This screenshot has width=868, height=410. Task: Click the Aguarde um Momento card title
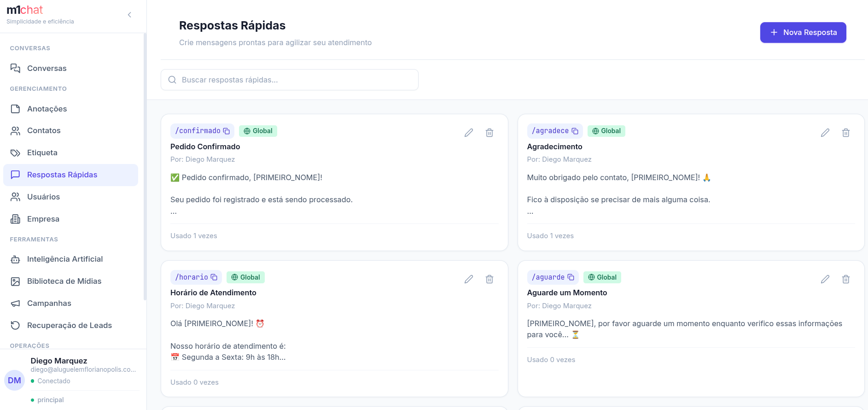coord(567,293)
